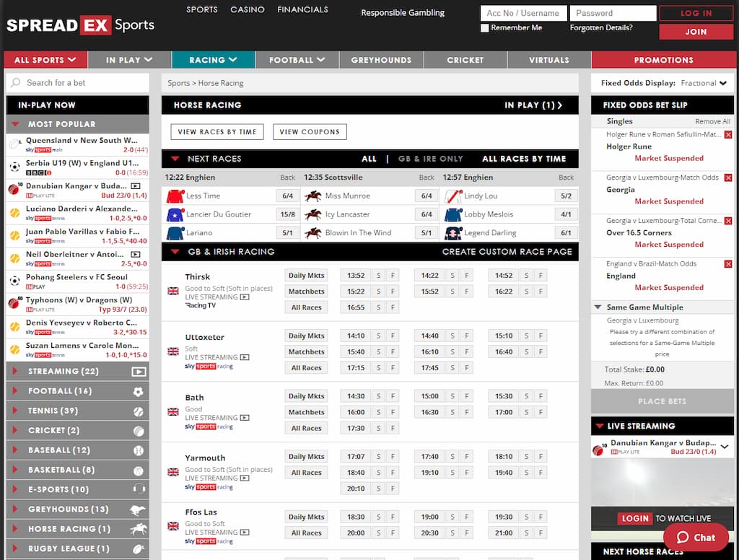Remove Holger Rune selection with red X

(x=727, y=135)
